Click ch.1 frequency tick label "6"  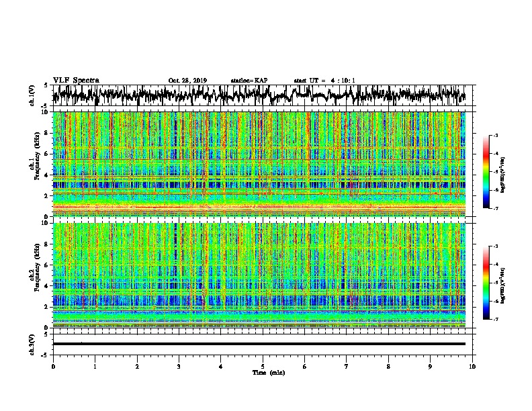tap(46, 154)
